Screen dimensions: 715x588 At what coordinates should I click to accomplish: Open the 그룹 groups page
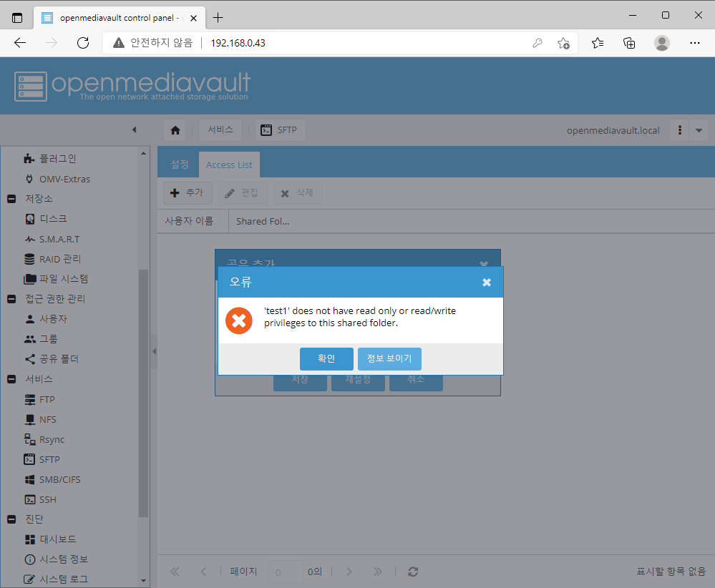point(42,338)
